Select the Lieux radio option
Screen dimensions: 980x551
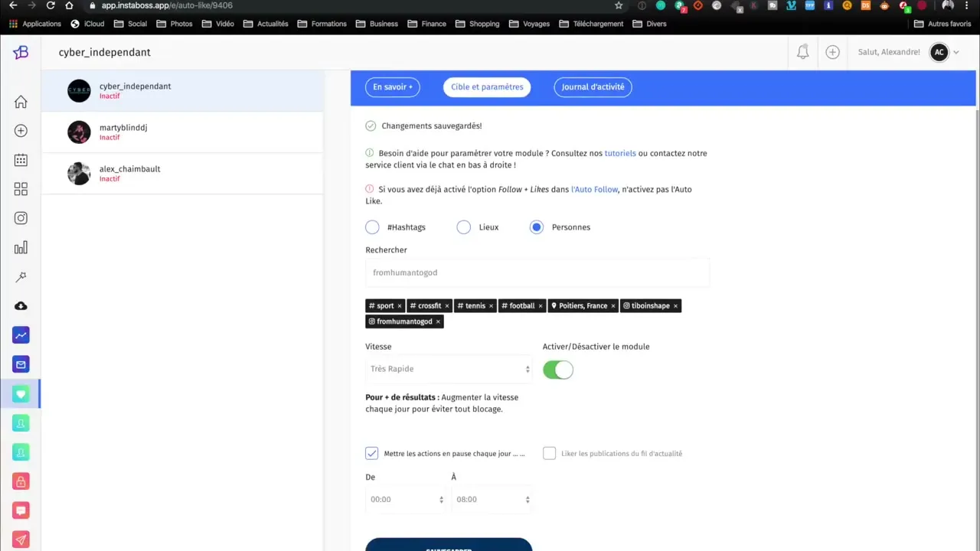(x=463, y=227)
